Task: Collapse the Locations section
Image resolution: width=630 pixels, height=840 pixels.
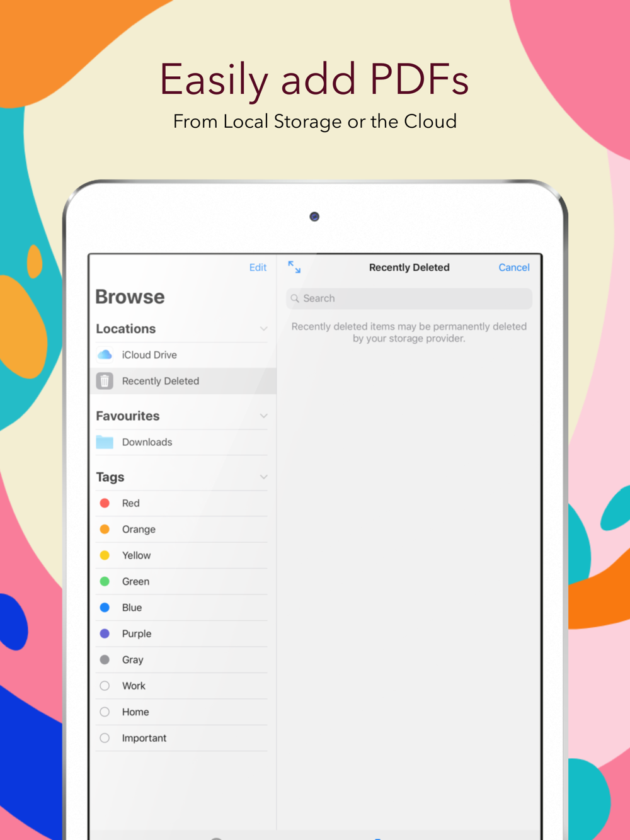Action: tap(264, 329)
